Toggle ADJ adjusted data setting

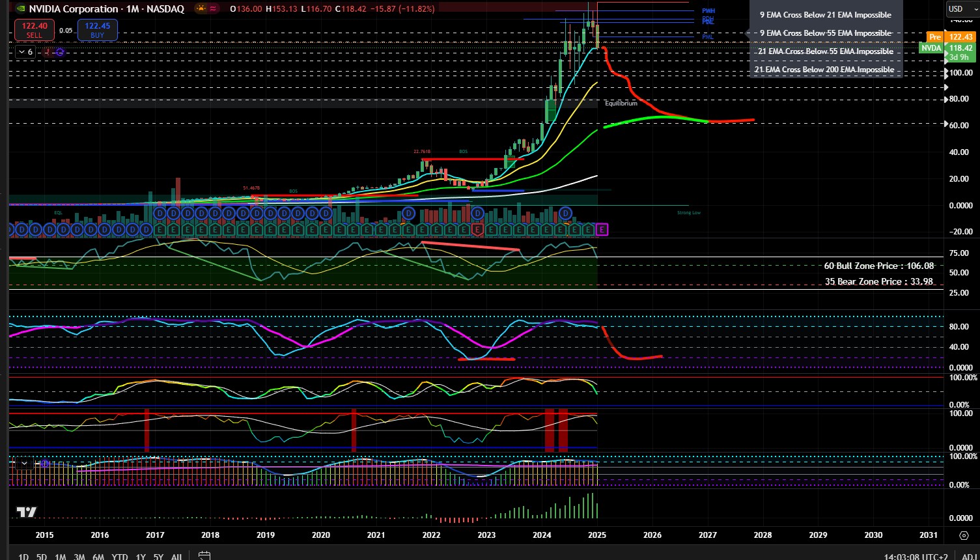[968, 557]
